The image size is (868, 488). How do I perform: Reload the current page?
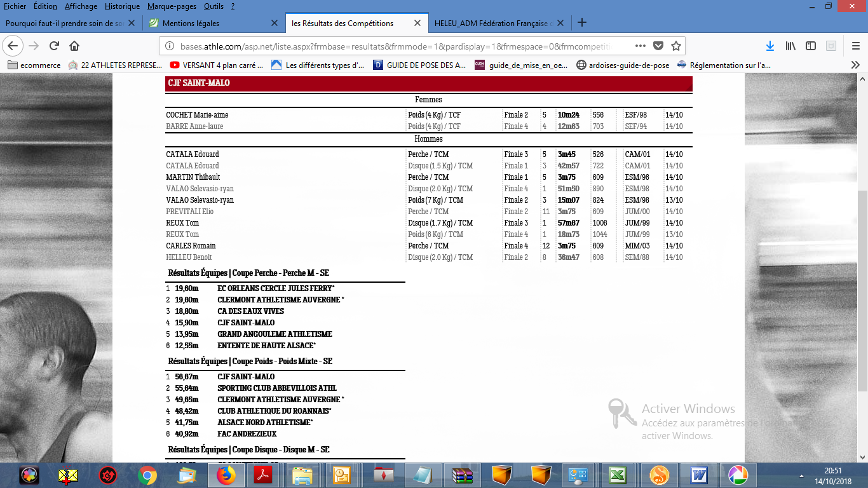point(54,46)
